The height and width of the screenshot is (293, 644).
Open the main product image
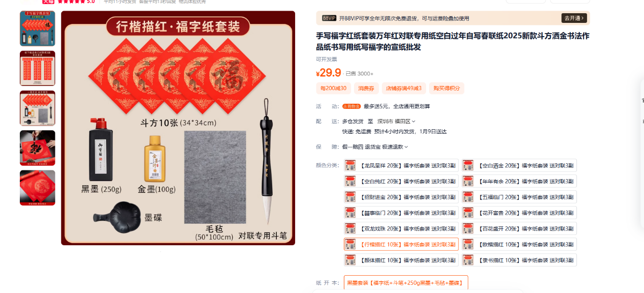coord(178,128)
